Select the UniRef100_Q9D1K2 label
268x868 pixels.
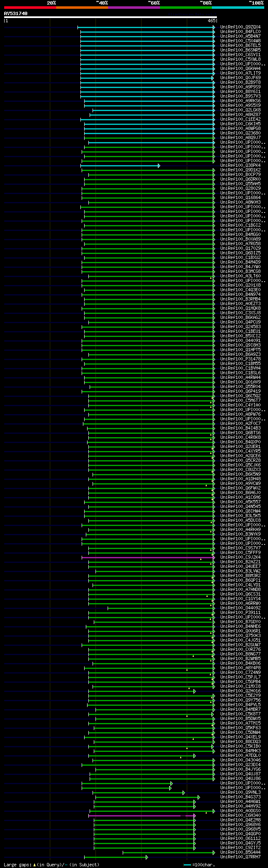coord(240,170)
